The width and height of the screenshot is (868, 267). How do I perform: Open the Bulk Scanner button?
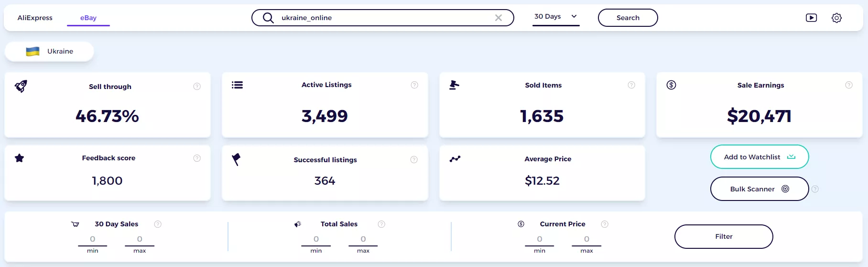759,189
